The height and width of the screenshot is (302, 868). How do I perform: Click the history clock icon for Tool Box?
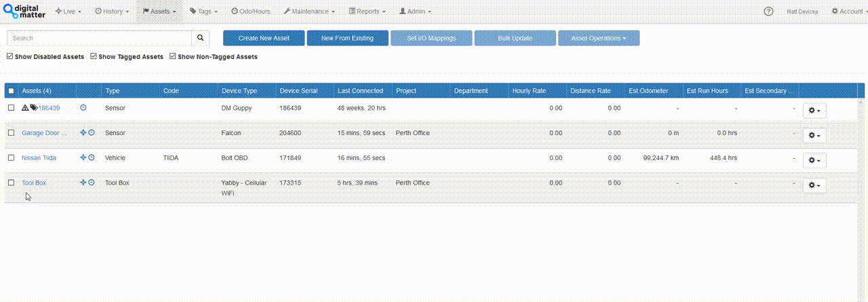[x=92, y=183]
